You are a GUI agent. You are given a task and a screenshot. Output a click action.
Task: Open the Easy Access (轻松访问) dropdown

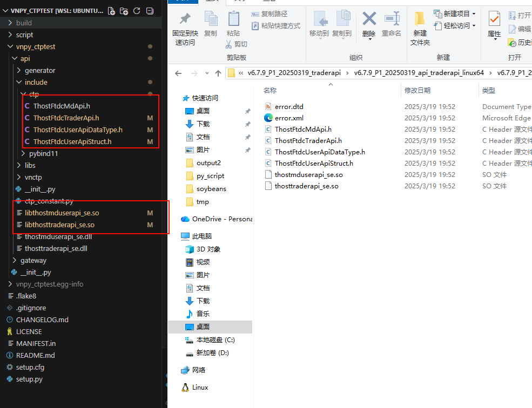pos(455,25)
